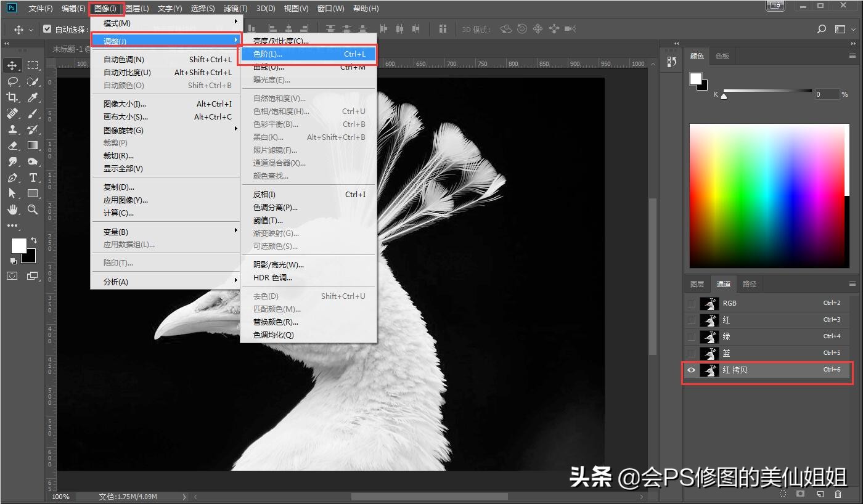The width and height of the screenshot is (863, 504).
Task: Delete channel using trash icon
Action: click(x=838, y=494)
